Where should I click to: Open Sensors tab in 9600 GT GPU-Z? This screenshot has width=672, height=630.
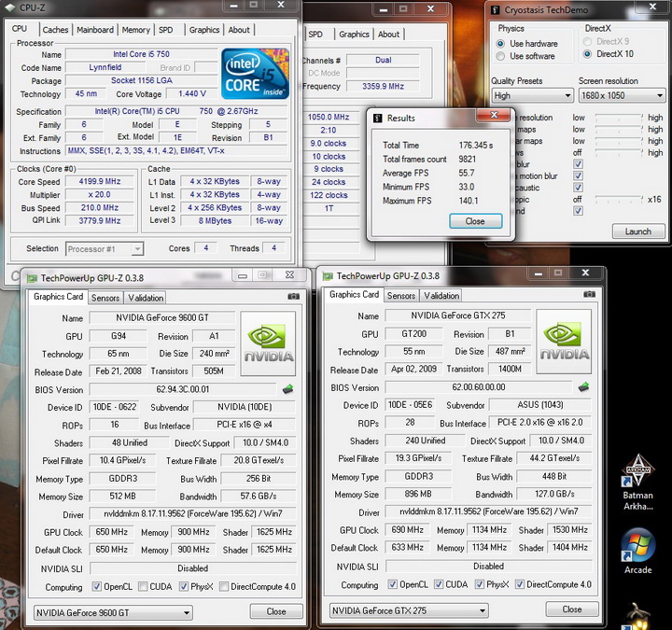(105, 298)
